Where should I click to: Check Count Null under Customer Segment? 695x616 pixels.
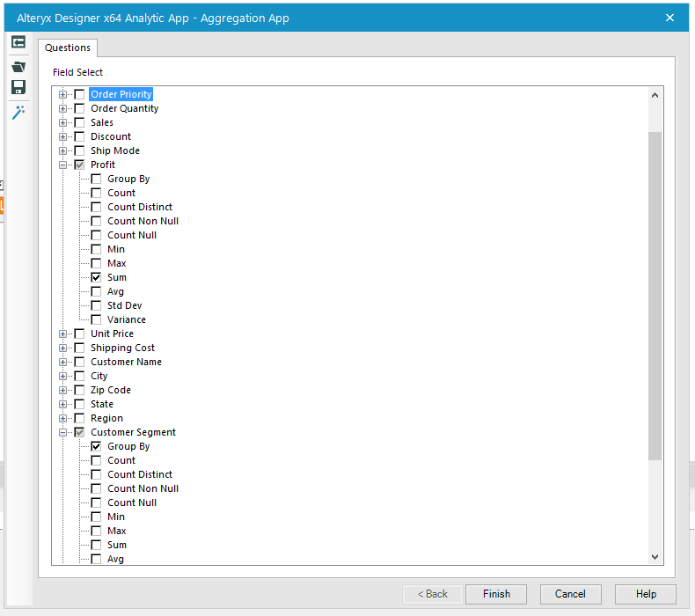point(96,502)
